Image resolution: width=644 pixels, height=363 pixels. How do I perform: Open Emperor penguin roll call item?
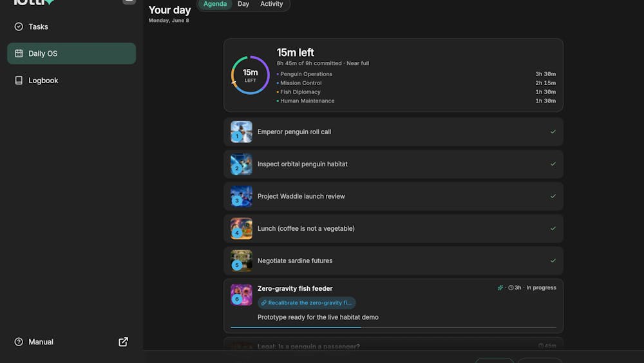point(393,132)
